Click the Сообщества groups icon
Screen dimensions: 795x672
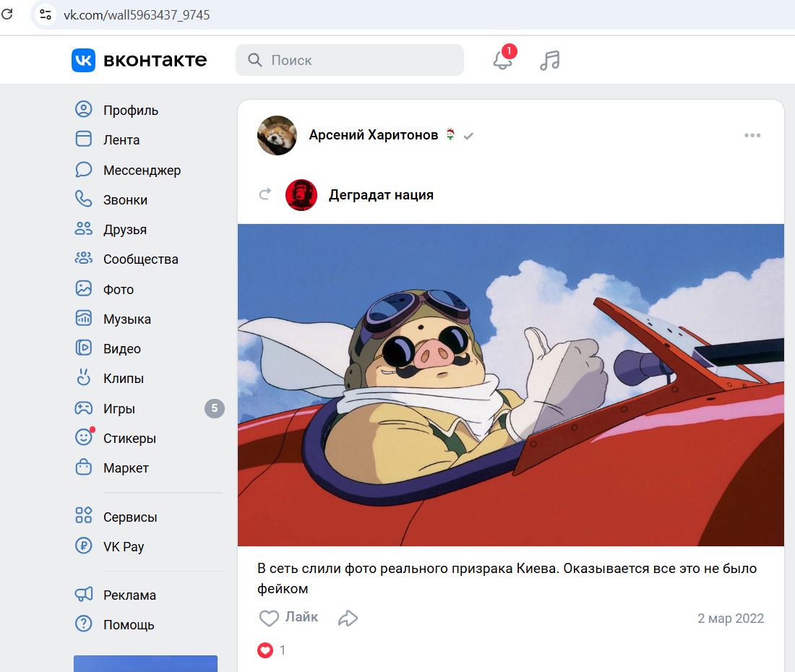84,259
